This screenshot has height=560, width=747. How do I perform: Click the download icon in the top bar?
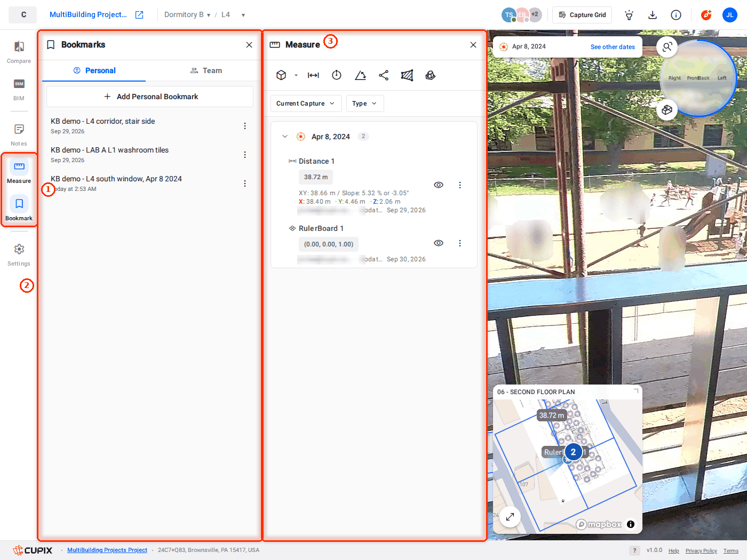pyautogui.click(x=653, y=15)
